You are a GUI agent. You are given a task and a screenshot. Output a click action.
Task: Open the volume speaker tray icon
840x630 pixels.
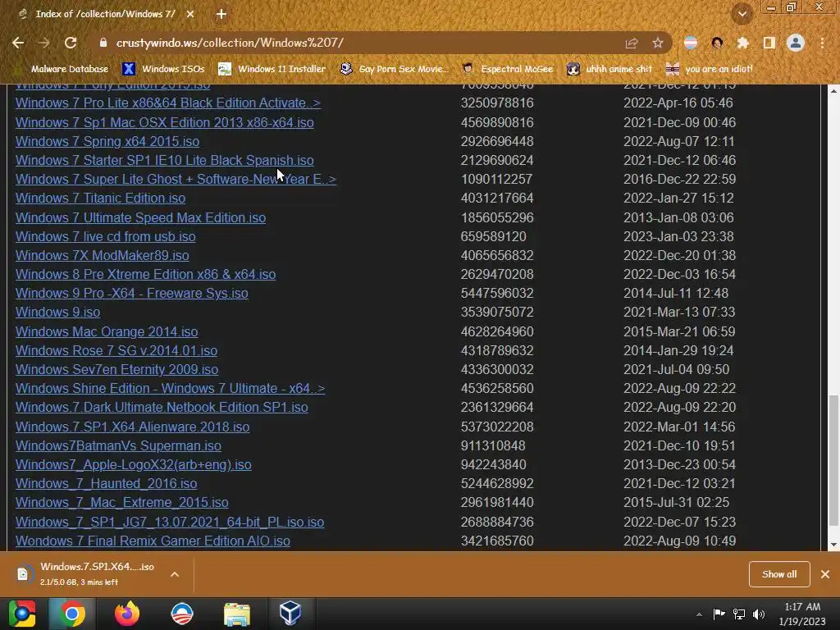tap(759, 614)
